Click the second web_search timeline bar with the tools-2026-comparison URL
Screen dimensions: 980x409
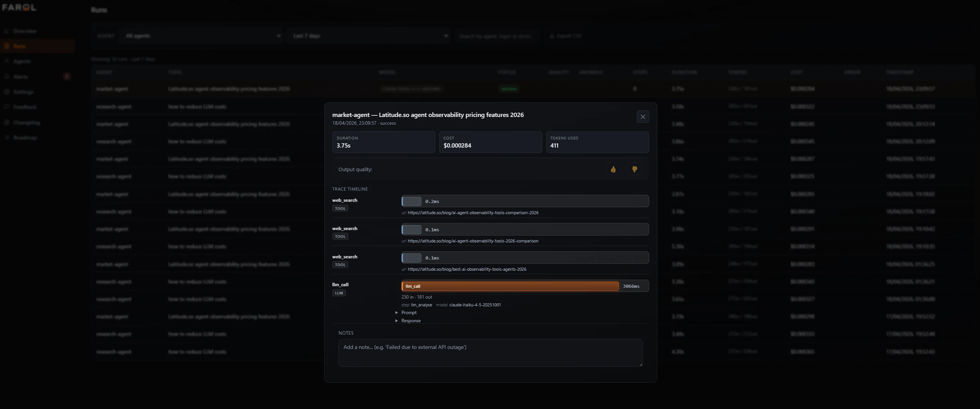(x=411, y=230)
